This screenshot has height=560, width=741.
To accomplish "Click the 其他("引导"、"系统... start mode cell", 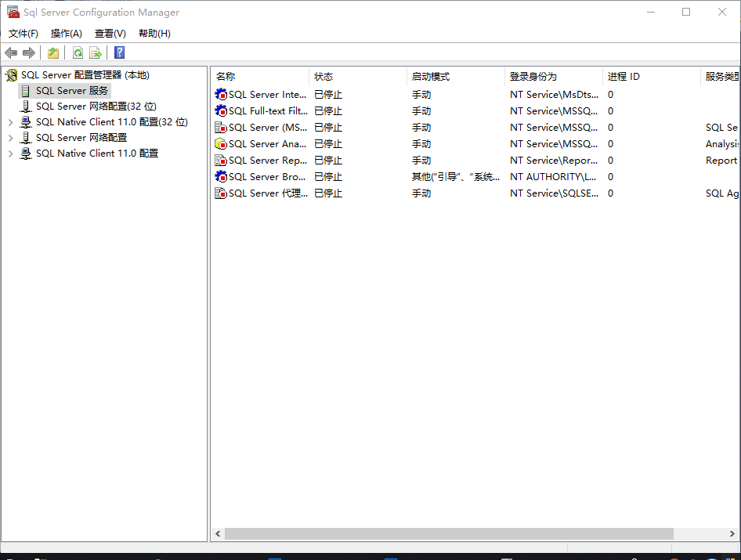I will point(456,177).
